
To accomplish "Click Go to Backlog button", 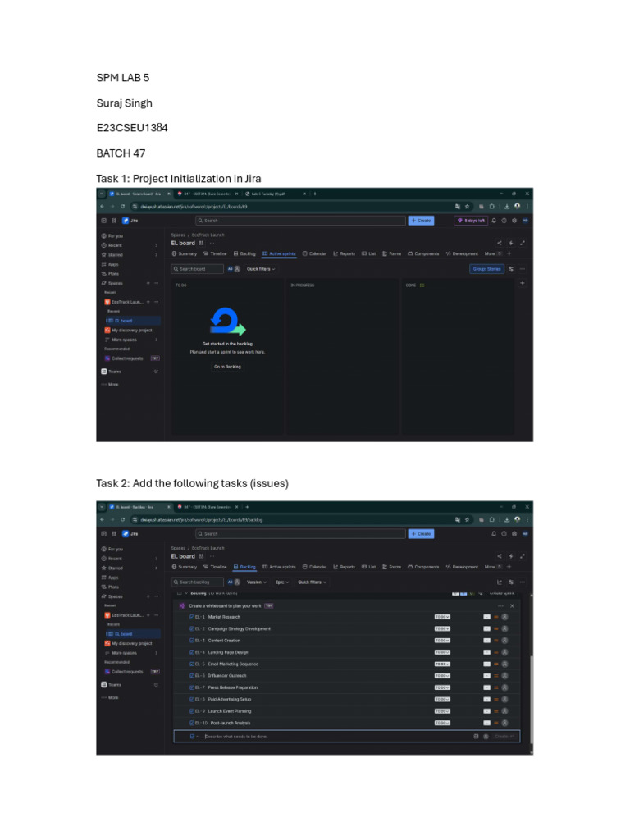I will click(228, 367).
